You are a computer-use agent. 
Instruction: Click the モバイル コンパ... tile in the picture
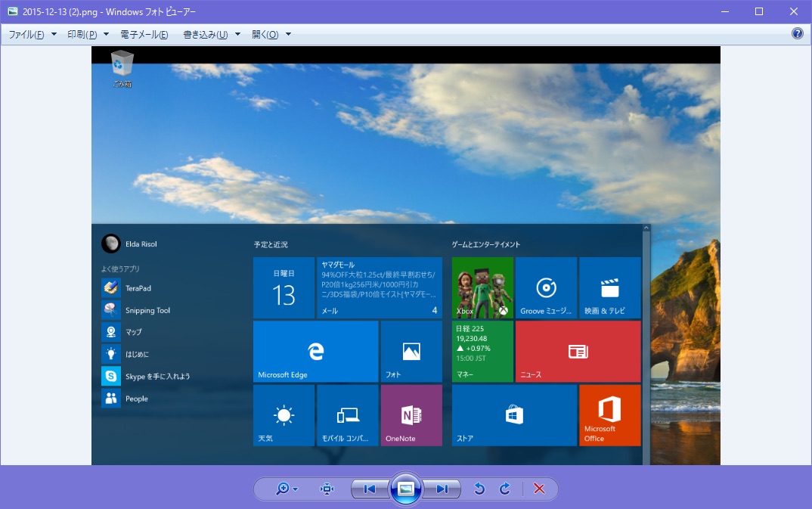348,415
